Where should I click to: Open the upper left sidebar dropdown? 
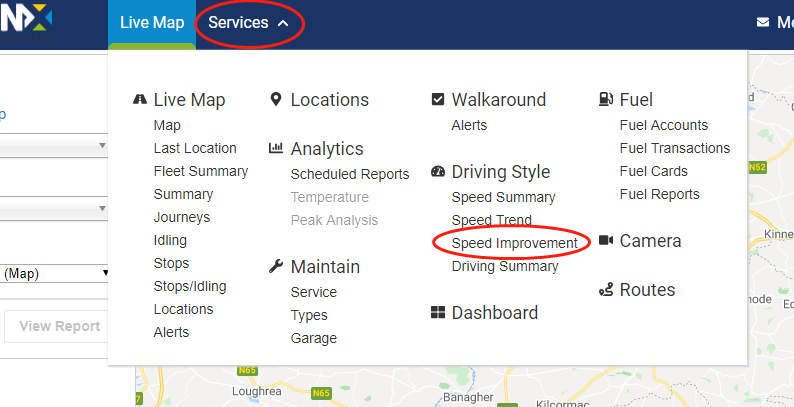[x=54, y=145]
